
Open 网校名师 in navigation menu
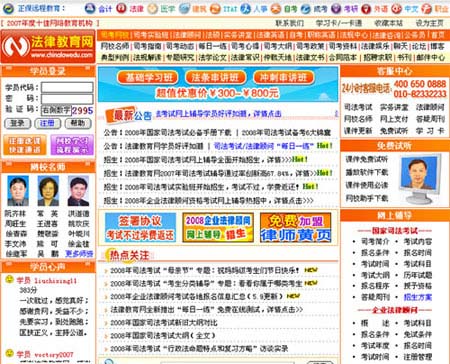pos(115,46)
